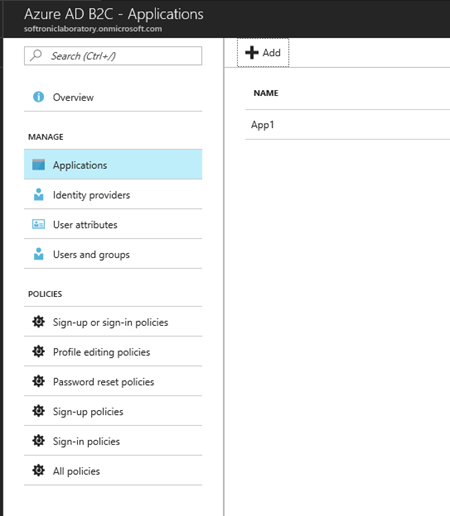Go to Users and groups
This screenshot has height=516, width=450.
coord(113,254)
